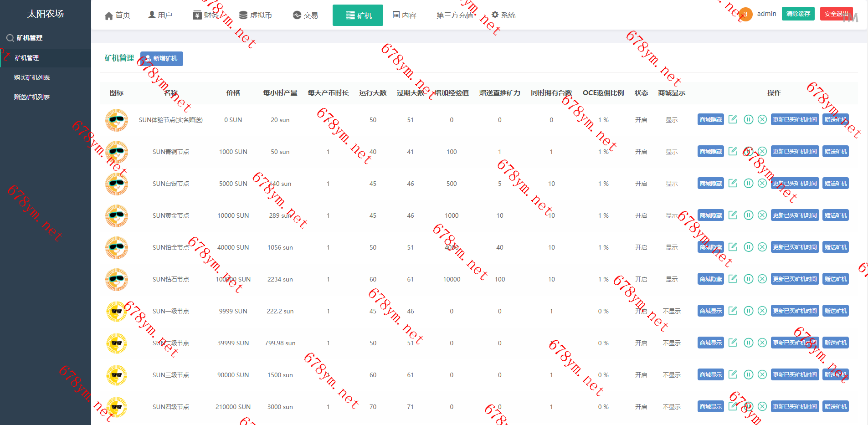Toggle 商城显示 for SUN一级节点
868x425 pixels.
710,311
